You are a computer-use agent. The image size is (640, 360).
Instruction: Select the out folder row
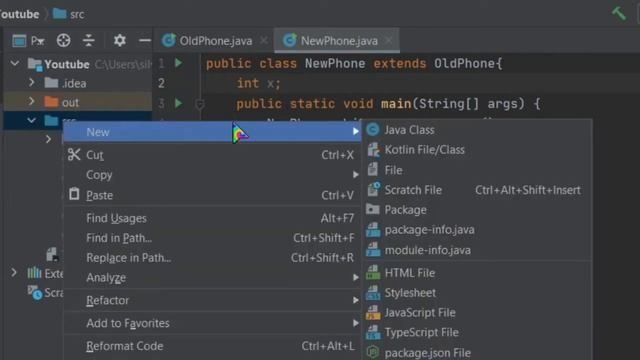tap(78, 102)
